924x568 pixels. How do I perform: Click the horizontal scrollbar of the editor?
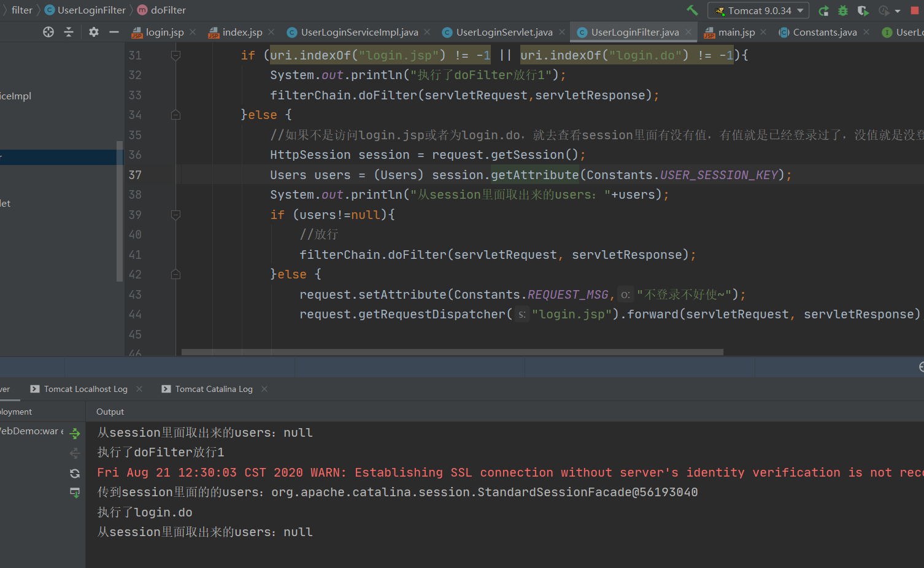coord(452,352)
